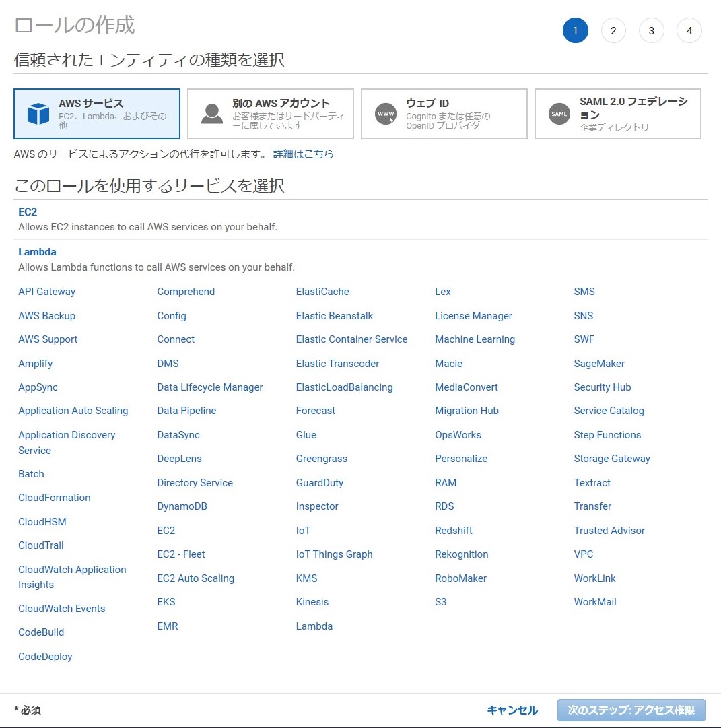Select the AWS サービス trusted entity card
721x728 pixels.
coord(96,114)
